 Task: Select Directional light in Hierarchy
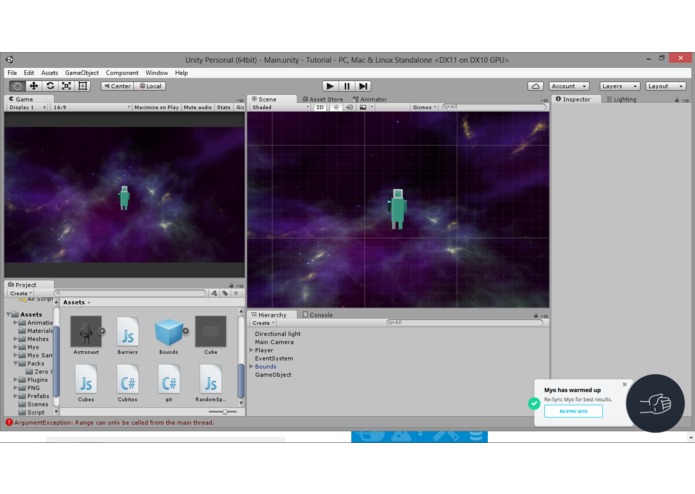277,334
